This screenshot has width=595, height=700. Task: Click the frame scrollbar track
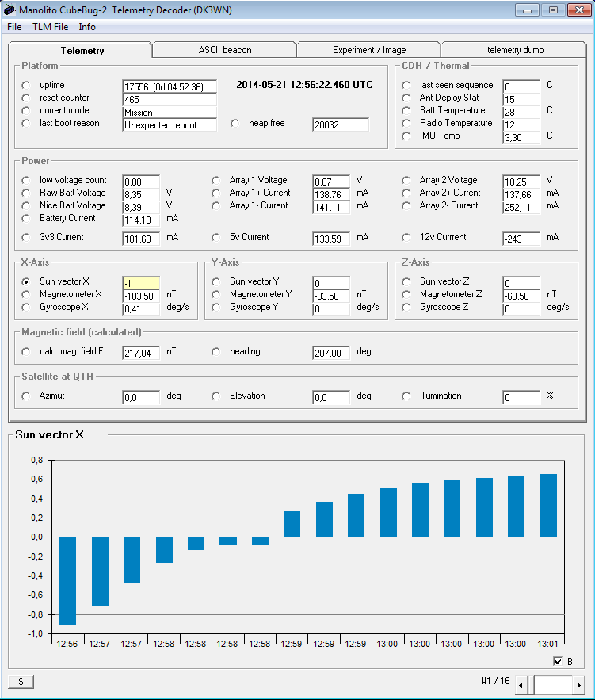tap(553, 684)
